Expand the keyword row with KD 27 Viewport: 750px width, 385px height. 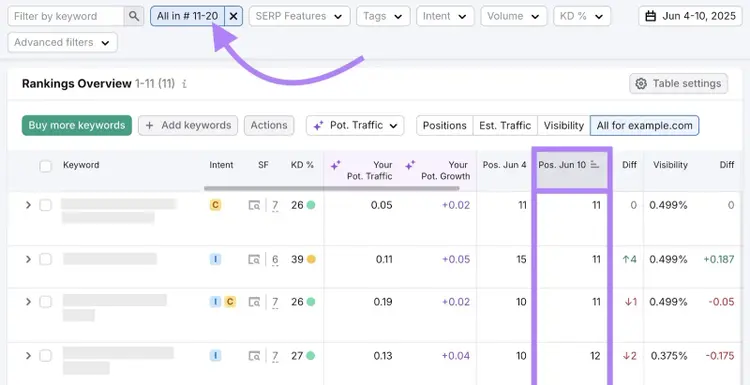point(28,356)
